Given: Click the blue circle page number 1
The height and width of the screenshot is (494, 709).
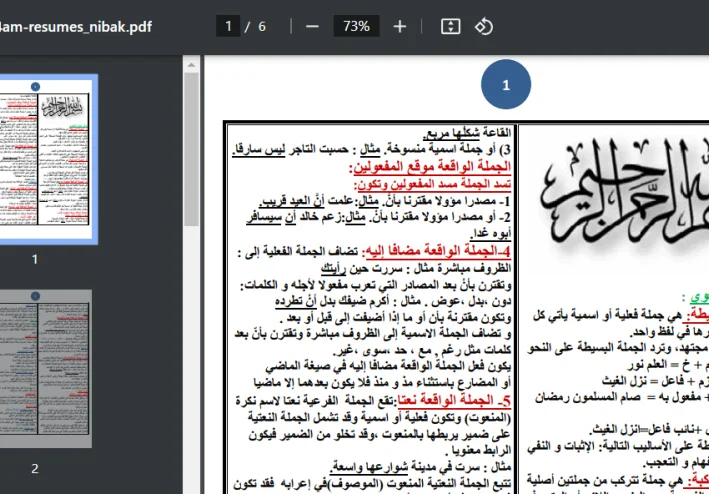Looking at the screenshot, I should pyautogui.click(x=506, y=85).
